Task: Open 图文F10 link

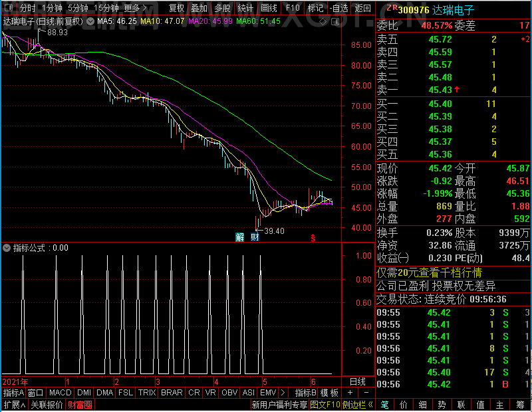Action: point(325,405)
